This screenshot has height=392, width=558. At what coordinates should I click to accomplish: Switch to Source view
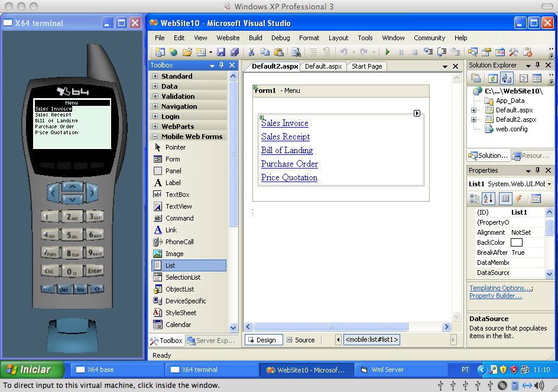click(301, 340)
